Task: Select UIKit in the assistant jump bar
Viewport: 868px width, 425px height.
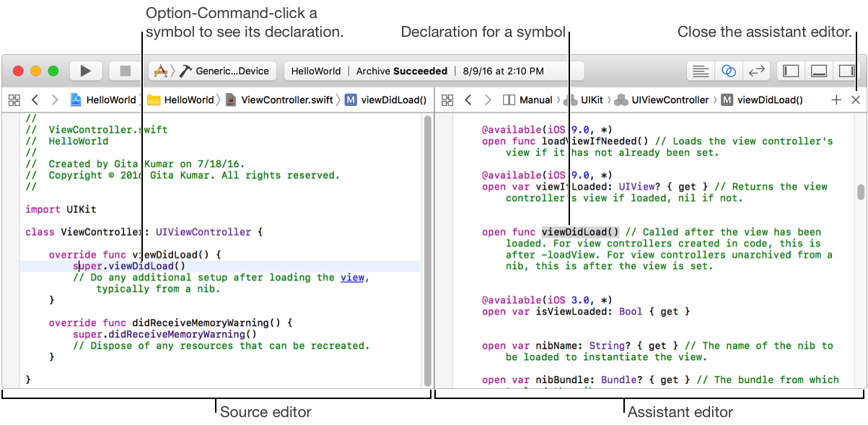Action: point(584,100)
